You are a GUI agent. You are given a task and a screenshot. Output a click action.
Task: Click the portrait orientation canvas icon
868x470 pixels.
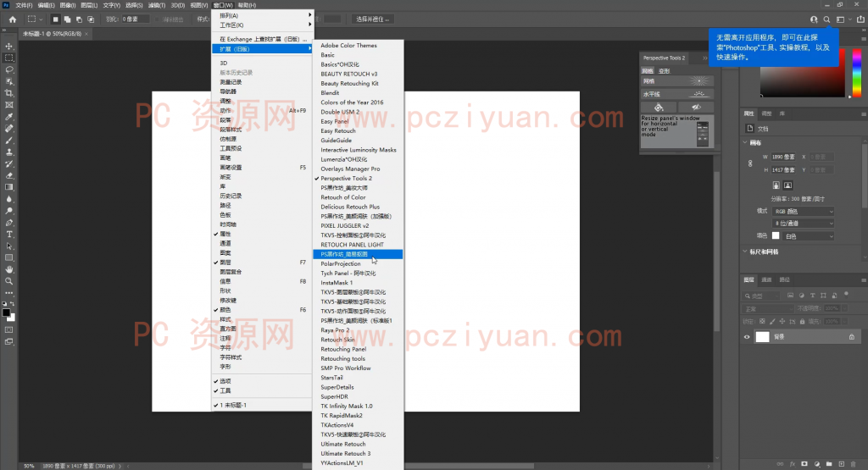coord(776,185)
